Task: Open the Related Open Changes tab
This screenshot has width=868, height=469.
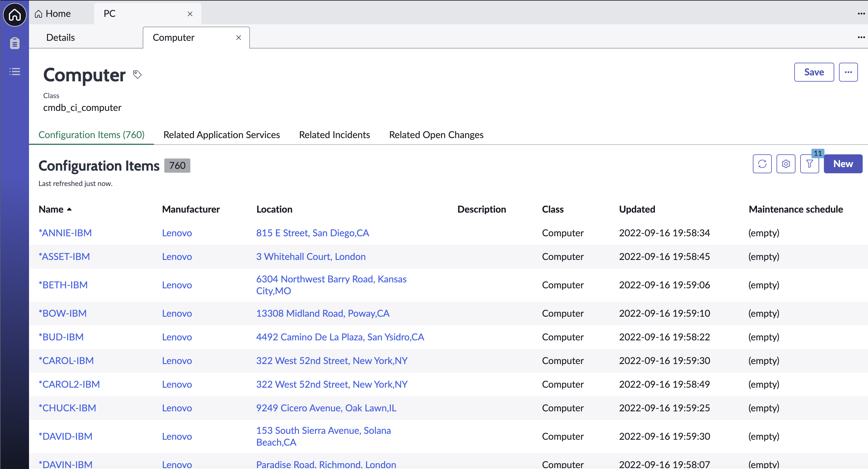Action: 436,135
